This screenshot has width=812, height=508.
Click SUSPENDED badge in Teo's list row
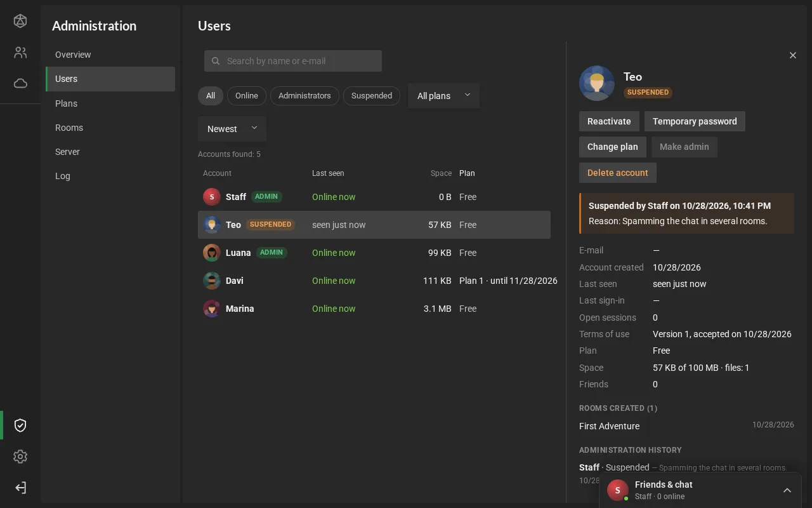click(271, 225)
